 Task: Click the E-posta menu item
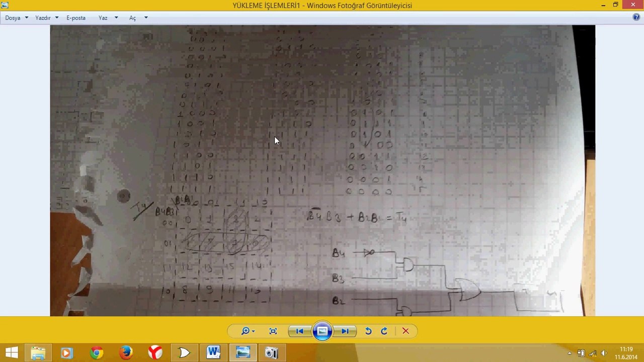tap(76, 18)
